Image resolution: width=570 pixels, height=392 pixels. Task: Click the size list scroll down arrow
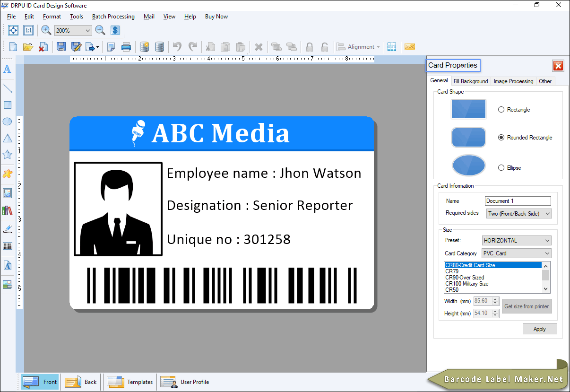(x=546, y=289)
